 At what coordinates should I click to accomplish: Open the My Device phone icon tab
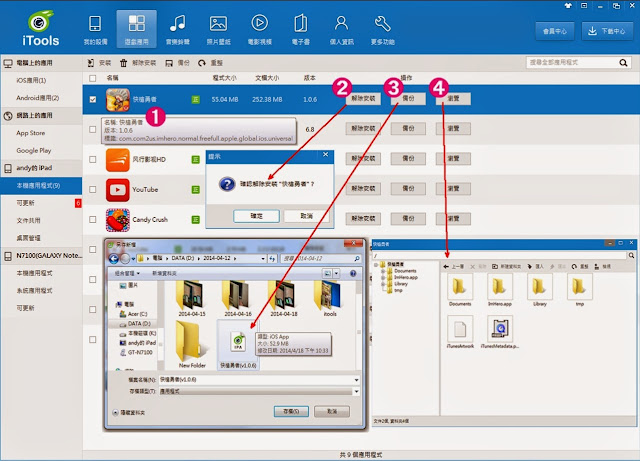tap(95, 29)
